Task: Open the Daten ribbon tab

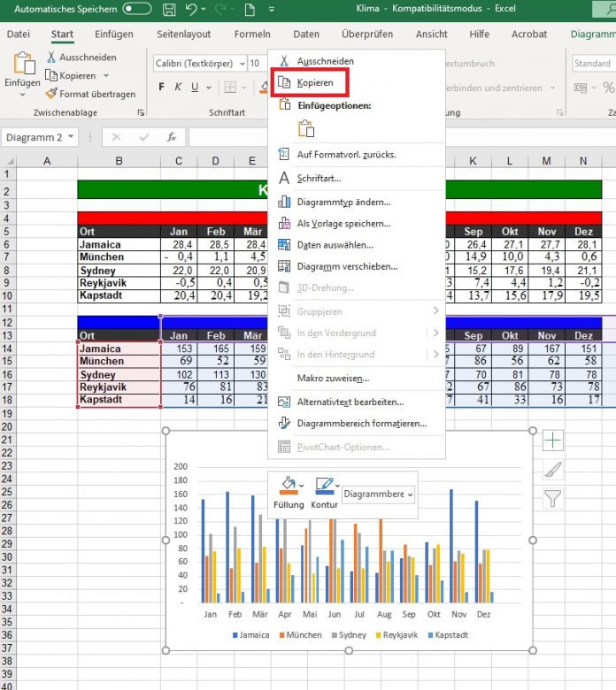Action: pyautogui.click(x=306, y=34)
